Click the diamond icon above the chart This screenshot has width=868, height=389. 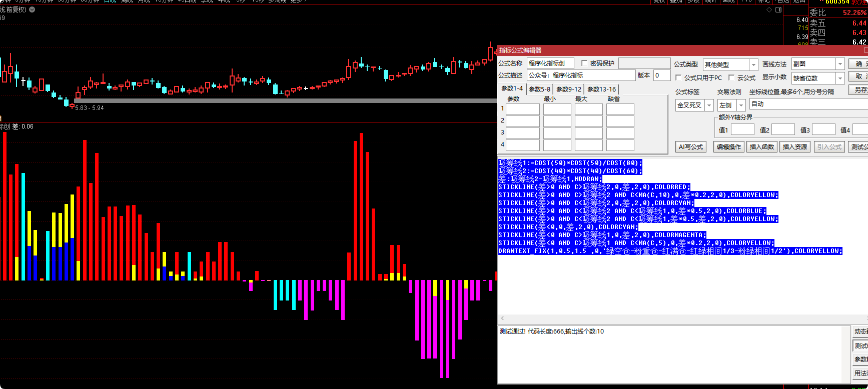coord(769,9)
